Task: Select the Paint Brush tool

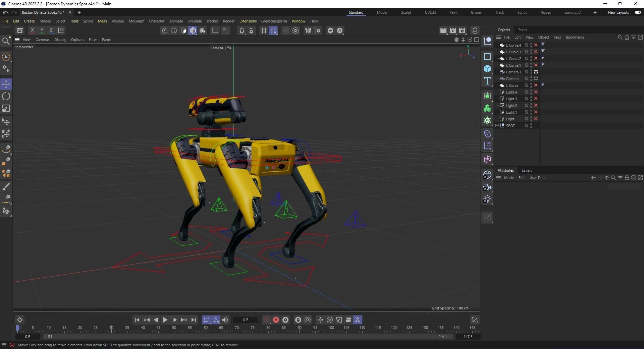Action: 6,186
